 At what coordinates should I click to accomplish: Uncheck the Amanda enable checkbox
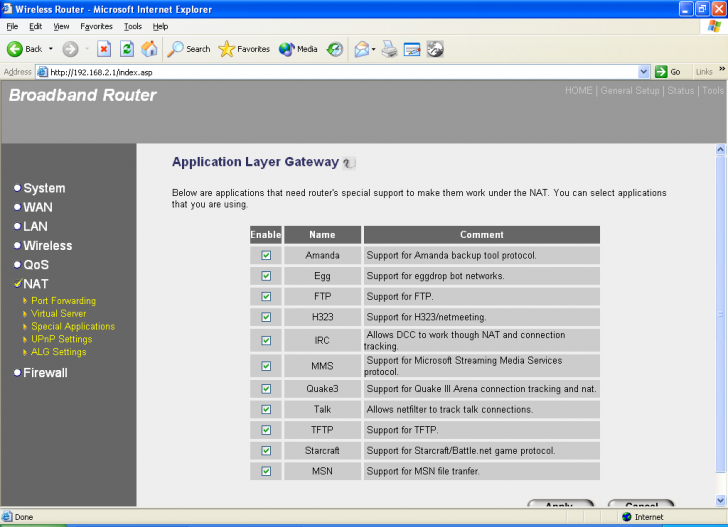(x=266, y=255)
